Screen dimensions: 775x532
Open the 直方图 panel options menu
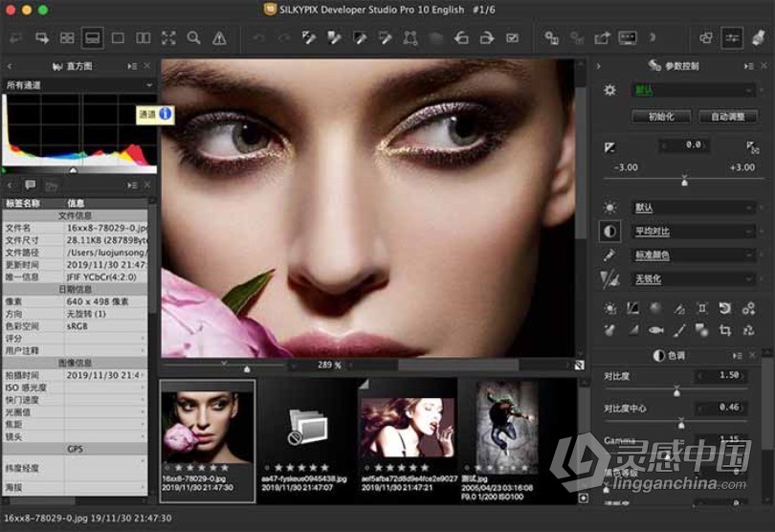point(131,66)
